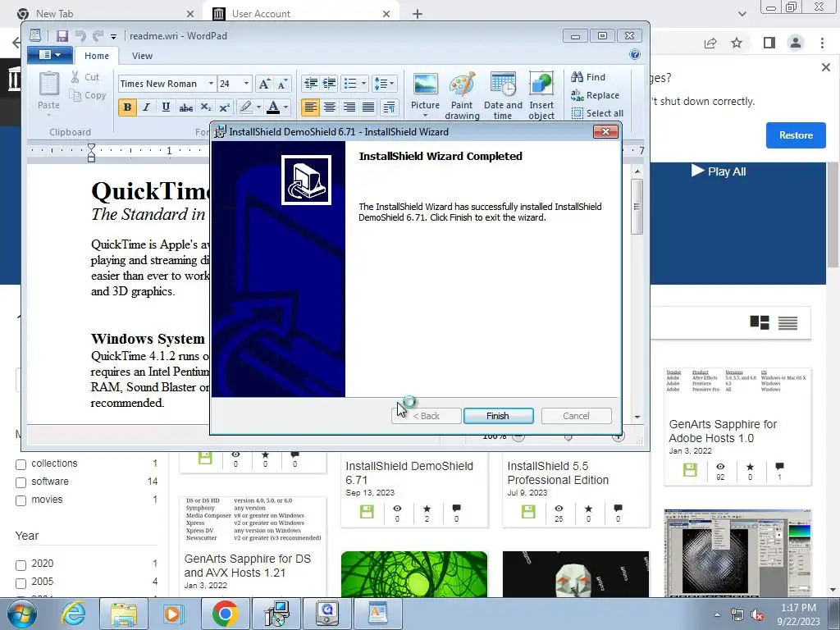Check the movies filter checkbox
840x630 pixels.
click(x=21, y=501)
